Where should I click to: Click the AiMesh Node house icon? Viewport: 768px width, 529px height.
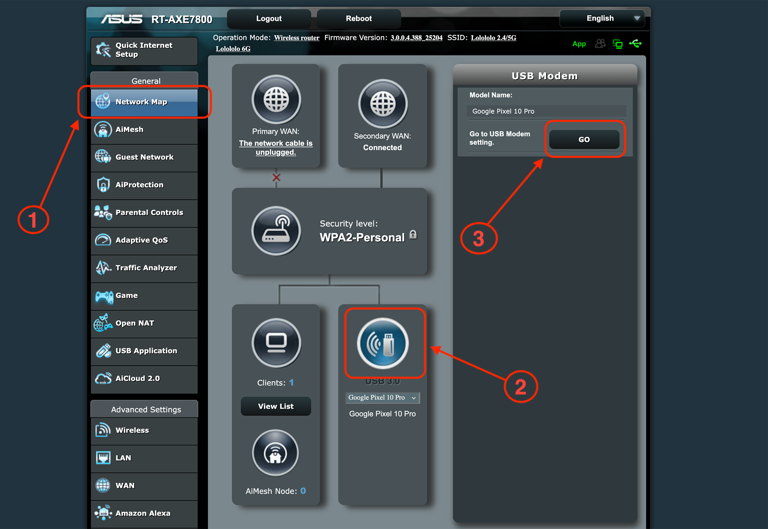pos(275,453)
